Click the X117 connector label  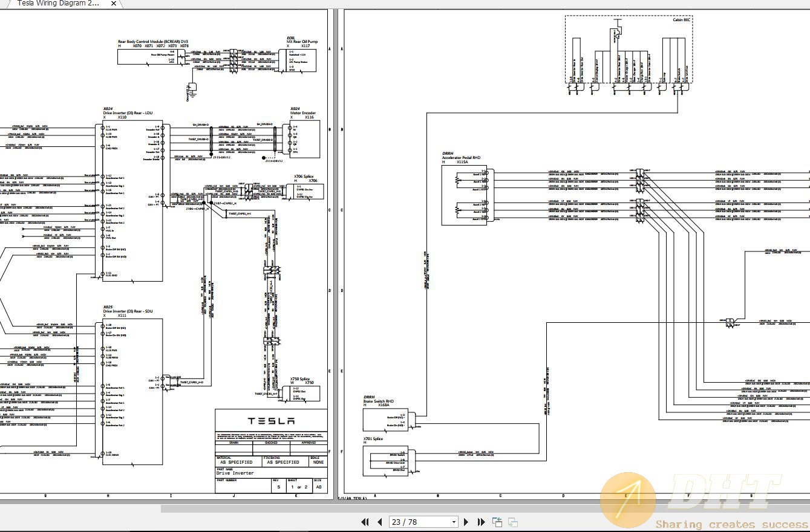coord(305,46)
